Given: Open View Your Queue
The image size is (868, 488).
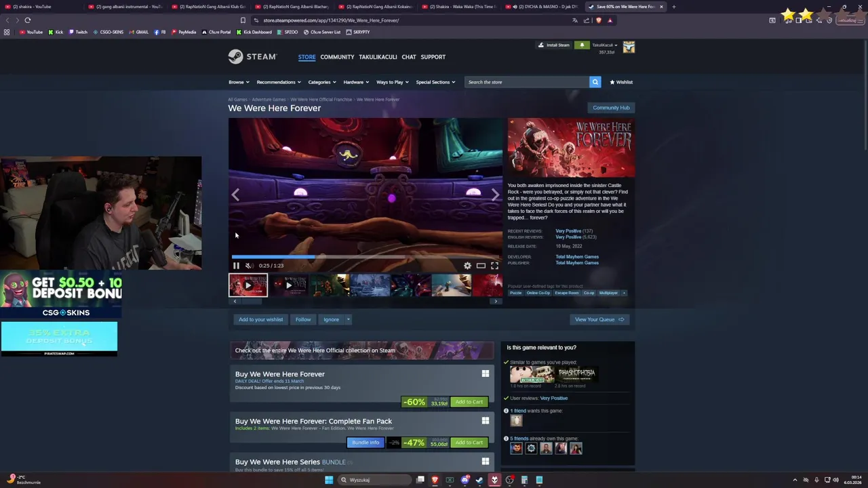Looking at the screenshot, I should point(599,319).
